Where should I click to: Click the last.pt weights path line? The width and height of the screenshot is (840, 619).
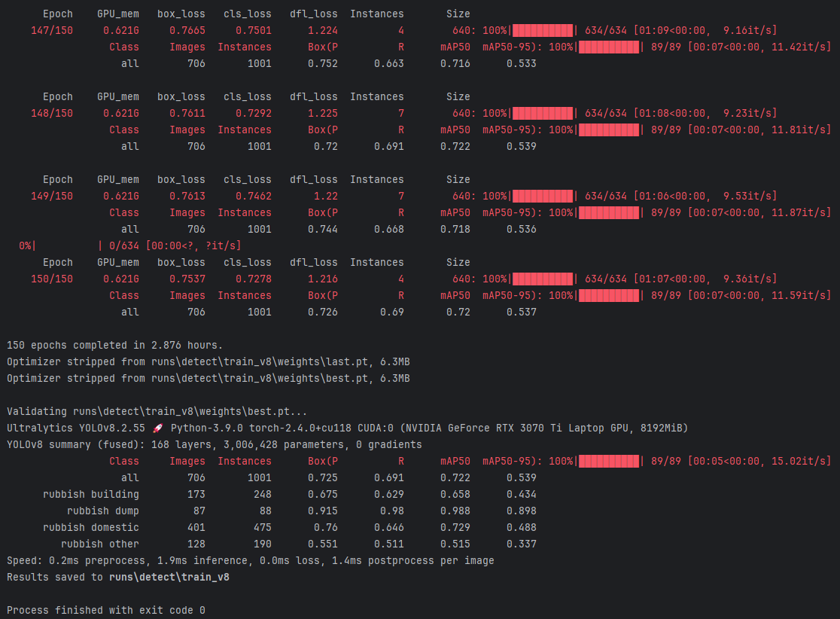tap(208, 361)
